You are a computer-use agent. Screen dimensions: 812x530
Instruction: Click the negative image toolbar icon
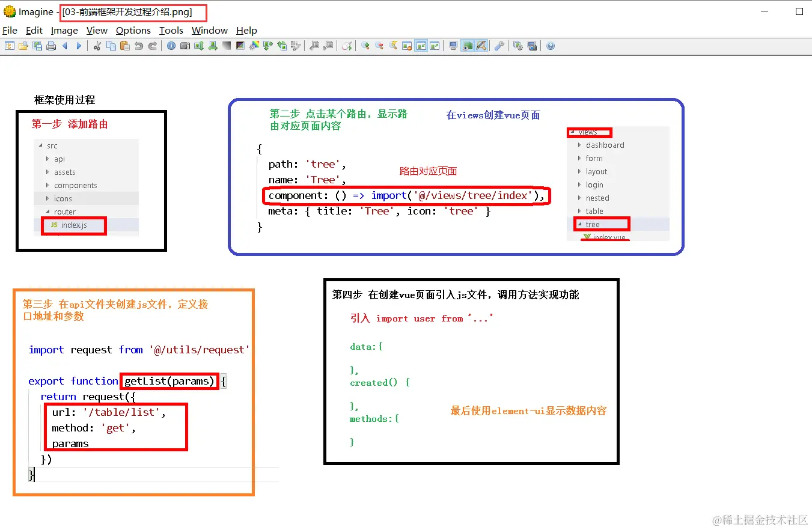tap(240, 46)
